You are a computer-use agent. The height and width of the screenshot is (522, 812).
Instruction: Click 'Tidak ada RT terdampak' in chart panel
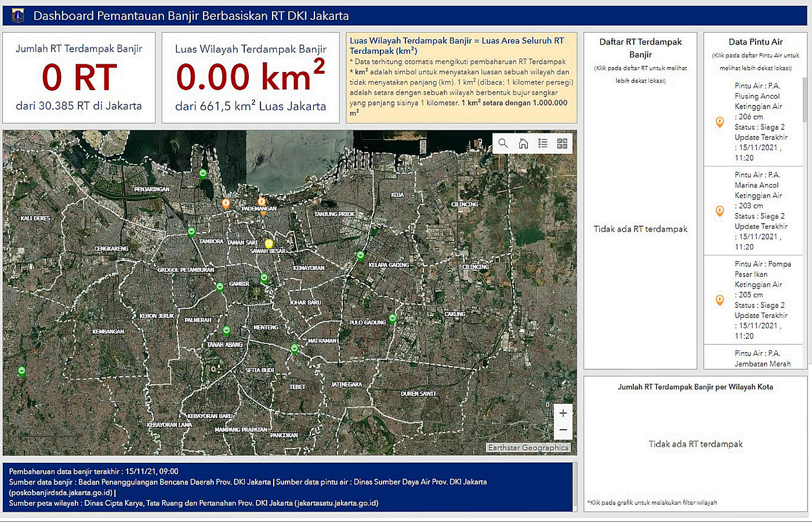695,444
